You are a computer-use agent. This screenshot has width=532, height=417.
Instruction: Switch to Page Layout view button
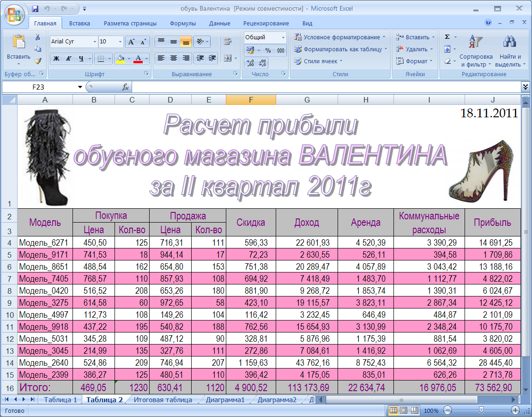pyautogui.click(x=404, y=411)
